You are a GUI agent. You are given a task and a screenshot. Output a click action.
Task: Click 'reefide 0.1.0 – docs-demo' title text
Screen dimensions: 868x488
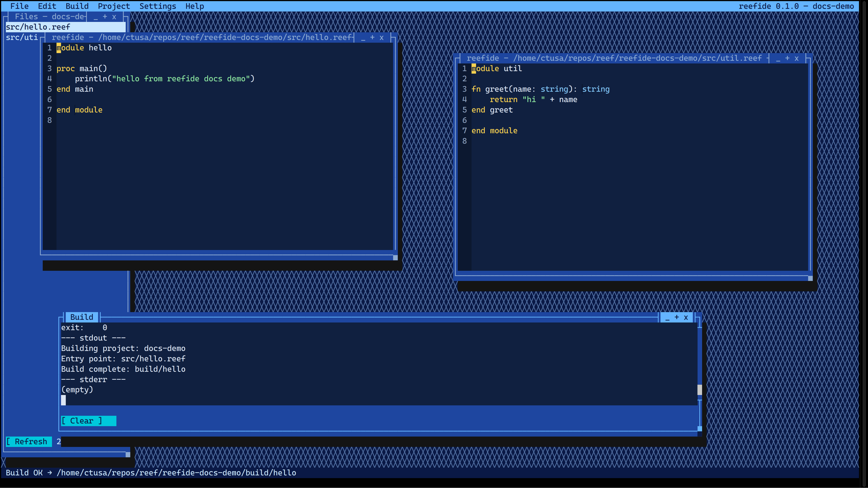pos(796,6)
